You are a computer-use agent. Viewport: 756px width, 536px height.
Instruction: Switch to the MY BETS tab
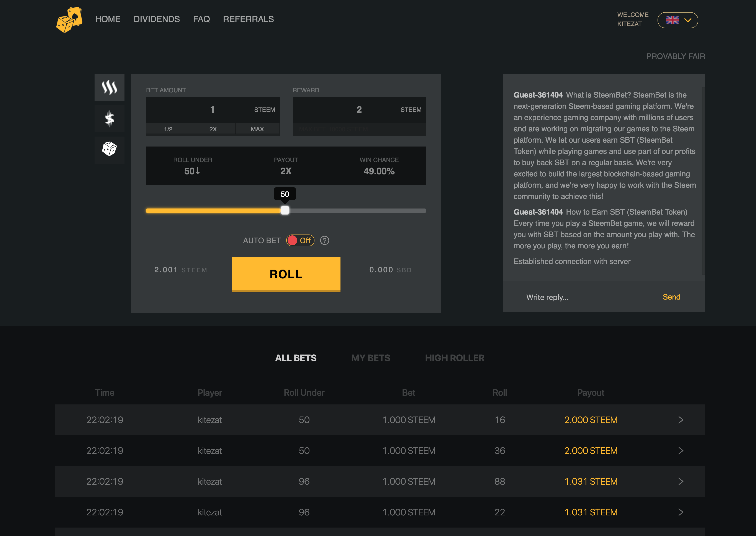tap(371, 358)
